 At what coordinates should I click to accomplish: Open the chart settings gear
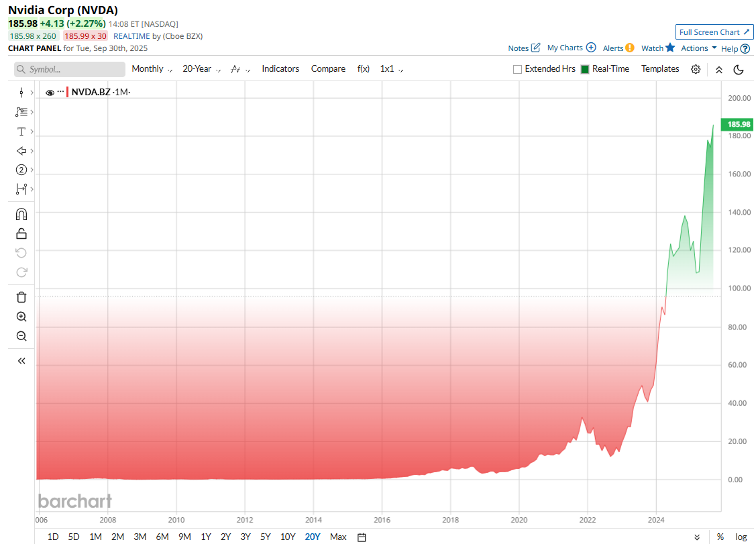[x=696, y=68]
